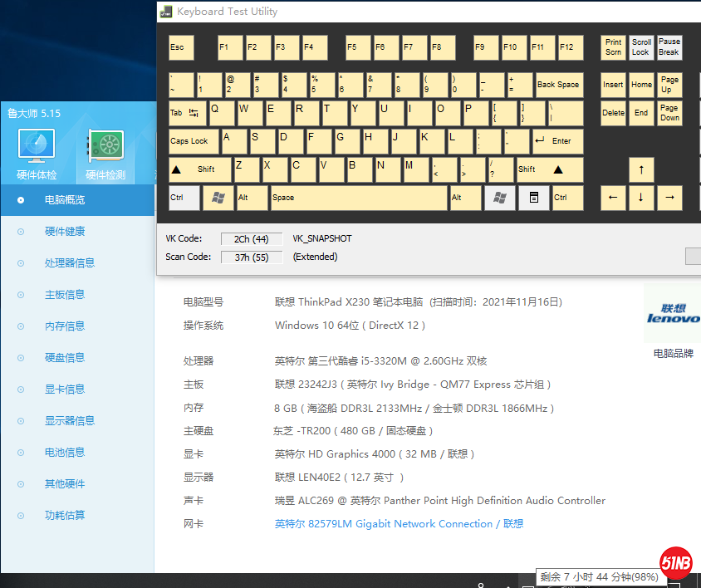
Task: Click the Scan Code value field
Action: point(252,257)
